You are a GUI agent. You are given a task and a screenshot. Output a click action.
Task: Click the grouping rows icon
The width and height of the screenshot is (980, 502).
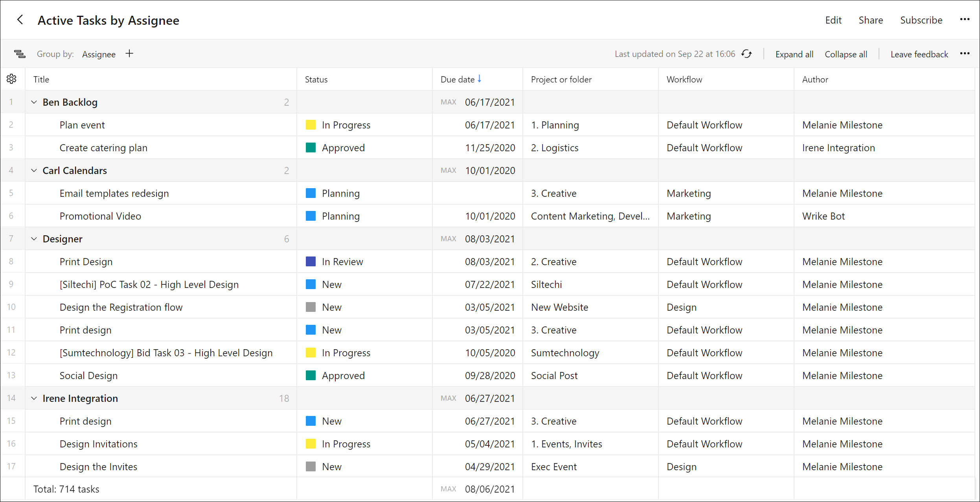pos(20,54)
